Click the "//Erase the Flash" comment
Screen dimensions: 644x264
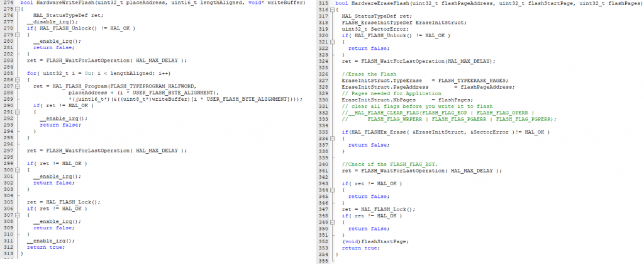click(364, 74)
